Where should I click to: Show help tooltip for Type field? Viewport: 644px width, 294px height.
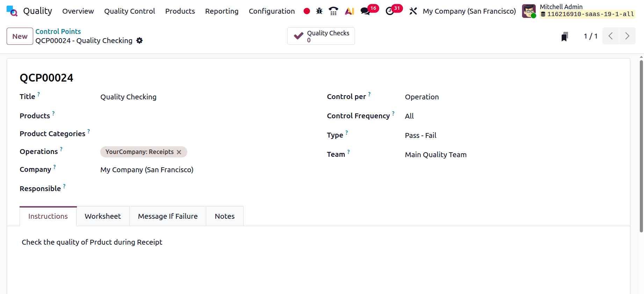click(347, 132)
